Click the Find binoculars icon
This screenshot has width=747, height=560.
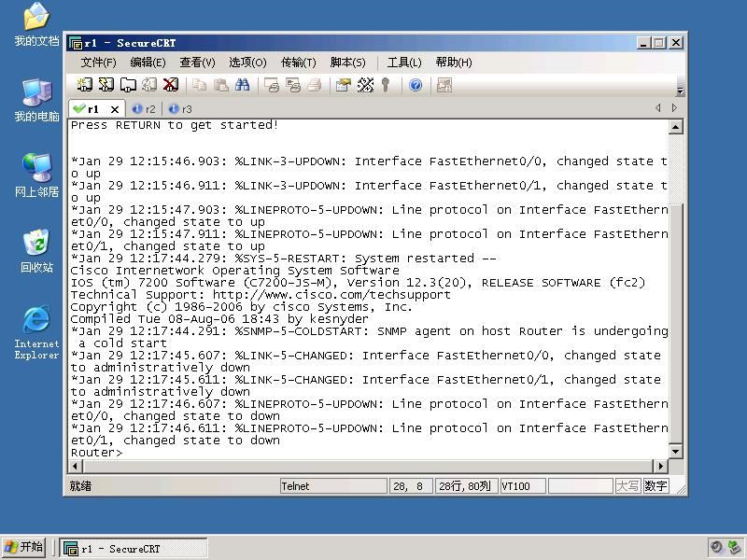(x=242, y=85)
